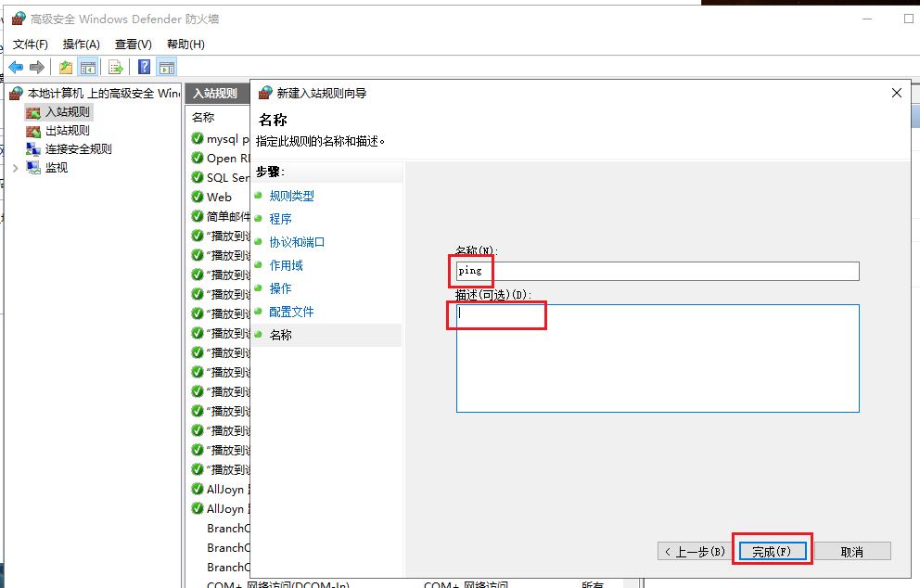Viewport: 920px width, 588px height.
Task: Click the Back navigation arrow in toolbar
Action: tap(14, 66)
